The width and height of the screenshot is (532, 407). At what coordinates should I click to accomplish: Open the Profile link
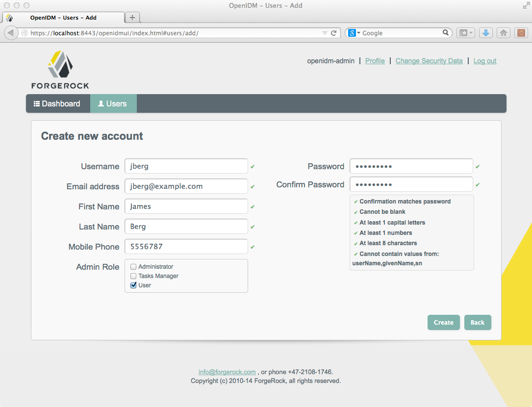tap(375, 61)
